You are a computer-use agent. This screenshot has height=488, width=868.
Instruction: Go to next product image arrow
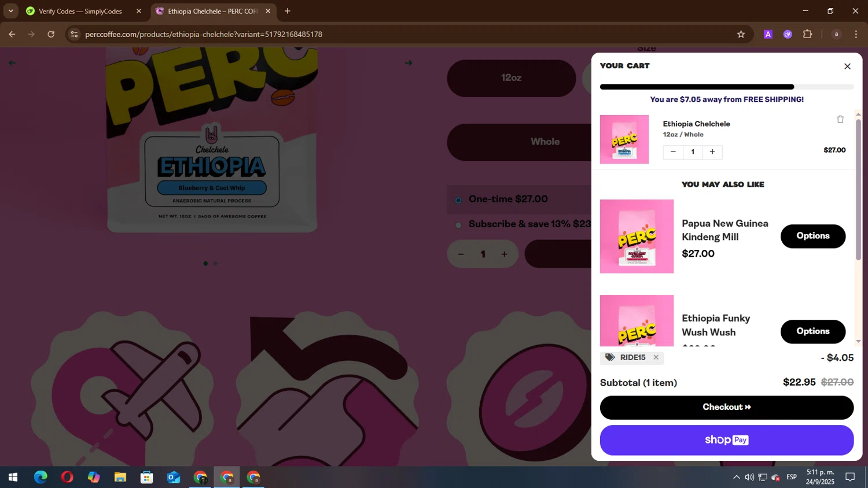(409, 63)
